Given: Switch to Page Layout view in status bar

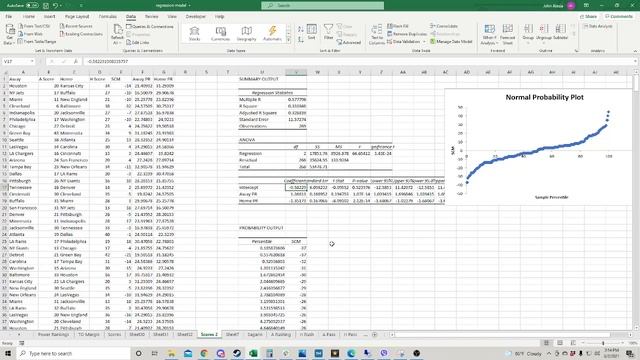Looking at the screenshot, I should pos(560,343).
